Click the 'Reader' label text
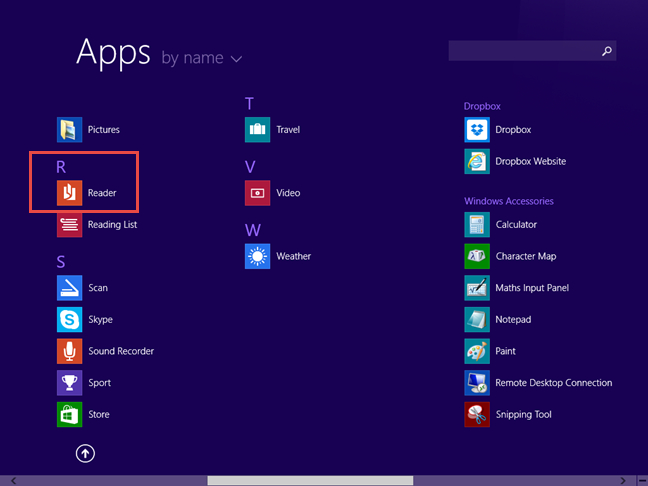648x486 pixels. point(102,193)
